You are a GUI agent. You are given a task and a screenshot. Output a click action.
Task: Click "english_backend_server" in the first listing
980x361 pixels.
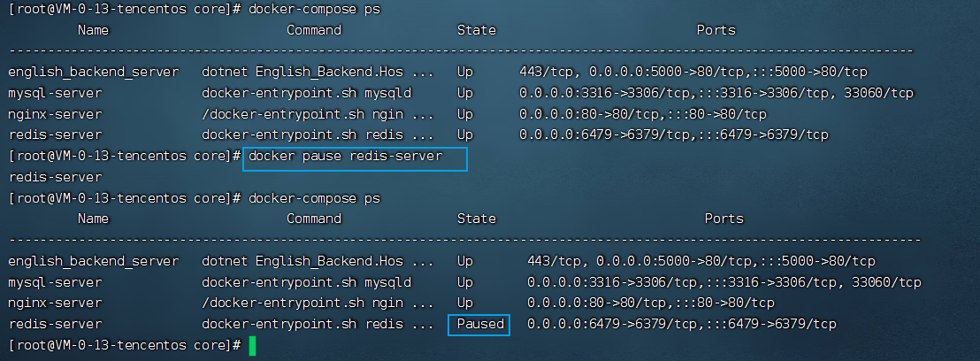tap(93, 71)
